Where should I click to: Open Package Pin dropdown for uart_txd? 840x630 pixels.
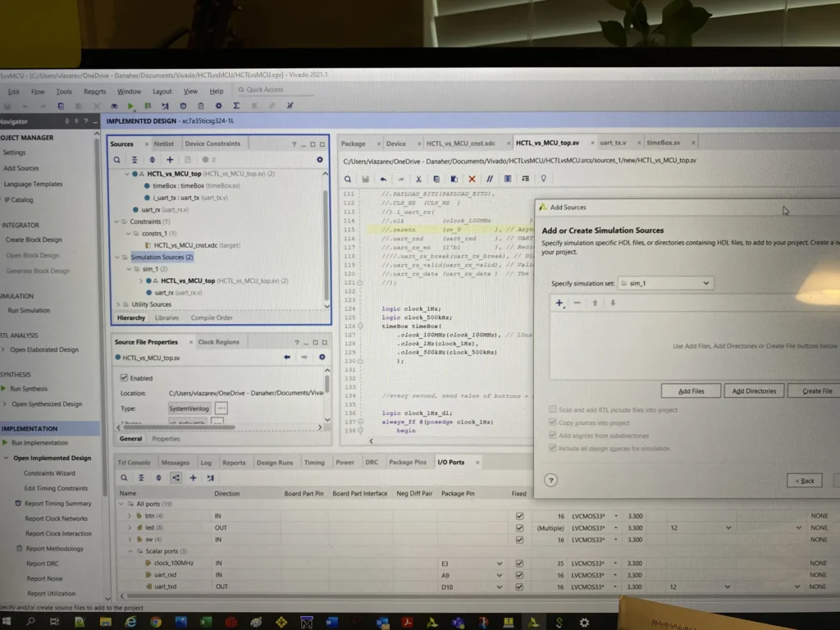(500, 587)
